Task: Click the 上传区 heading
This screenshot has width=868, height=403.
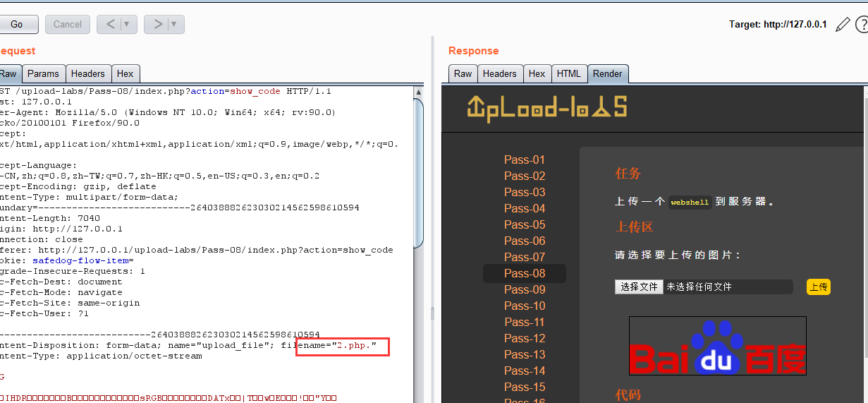Action: click(x=635, y=227)
